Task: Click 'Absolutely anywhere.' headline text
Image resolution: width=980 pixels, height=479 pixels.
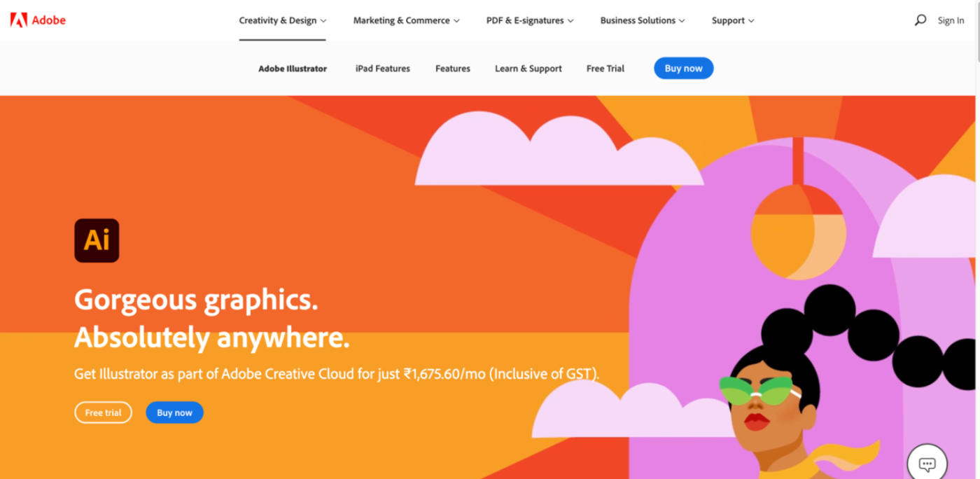Action: click(211, 338)
